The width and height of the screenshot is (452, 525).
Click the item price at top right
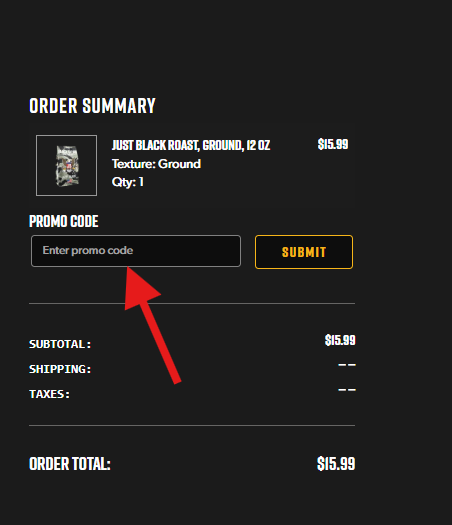point(333,144)
